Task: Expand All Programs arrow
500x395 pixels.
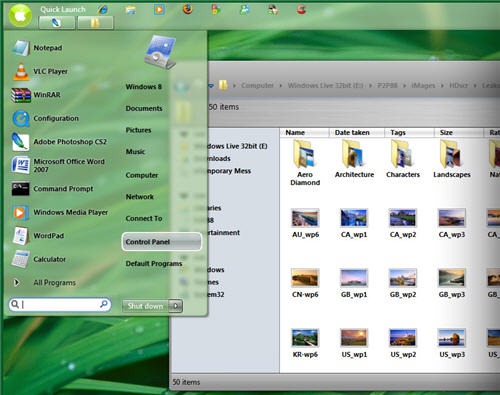Action: tap(16, 283)
